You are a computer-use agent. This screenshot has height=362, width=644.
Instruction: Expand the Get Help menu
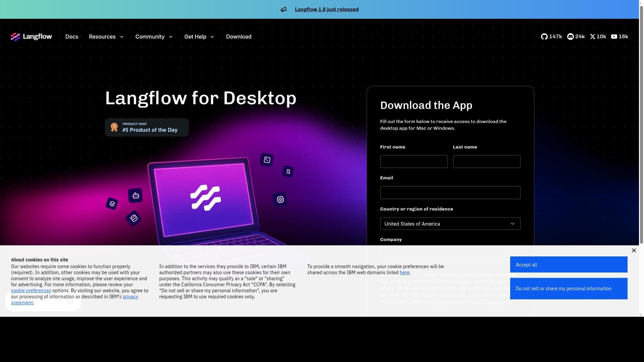199,37
